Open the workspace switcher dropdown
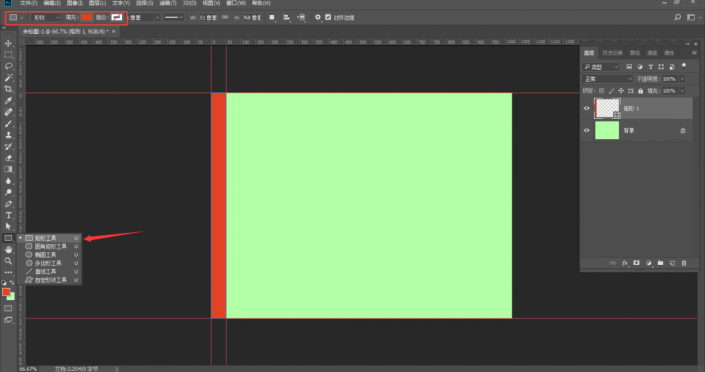Screen dimensions: 705x372 (694, 18)
